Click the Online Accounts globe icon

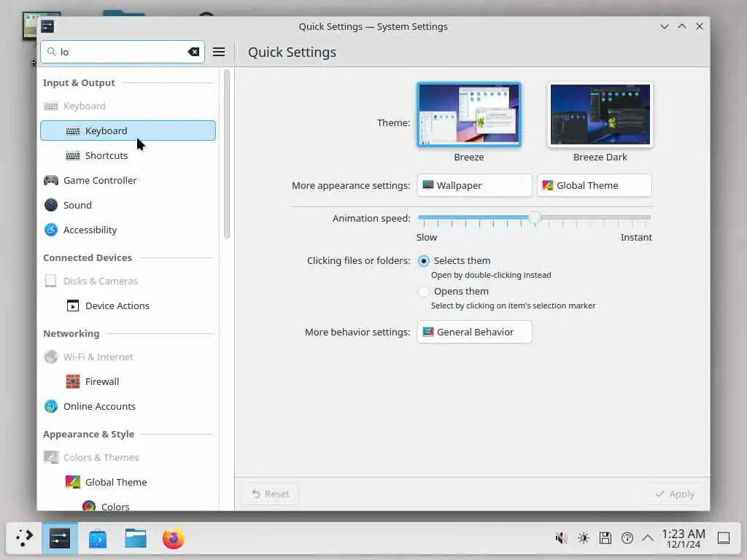(51, 406)
